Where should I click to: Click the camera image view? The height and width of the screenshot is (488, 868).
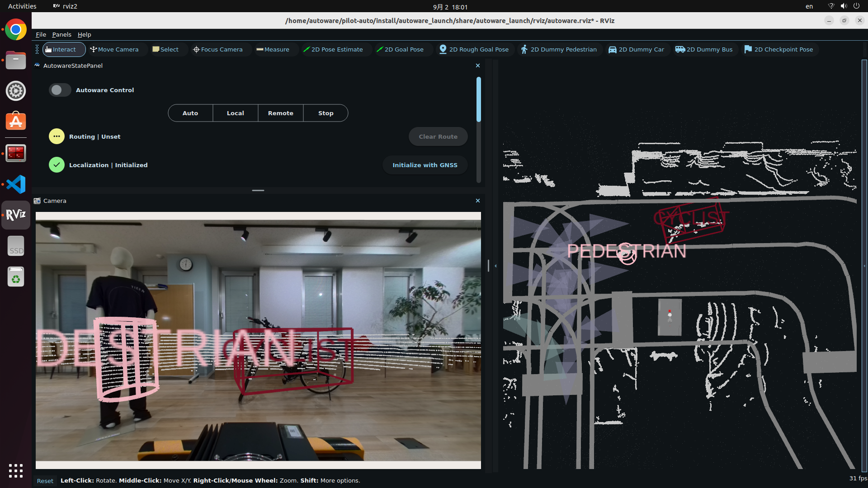point(258,340)
